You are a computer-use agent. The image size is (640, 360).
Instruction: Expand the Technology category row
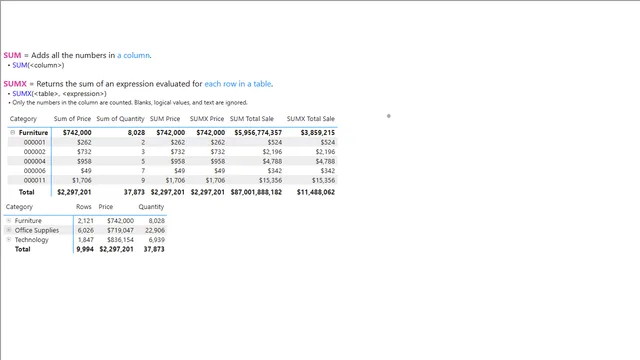click(x=9, y=240)
